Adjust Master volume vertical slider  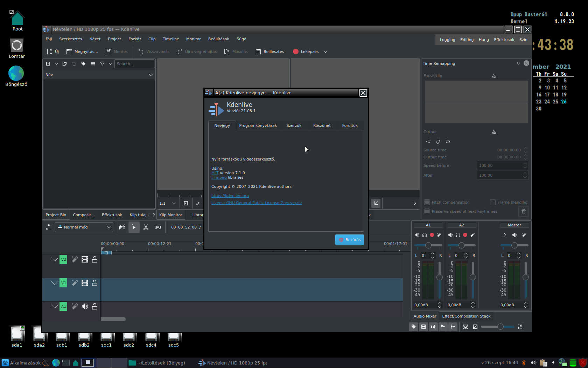coord(525,279)
